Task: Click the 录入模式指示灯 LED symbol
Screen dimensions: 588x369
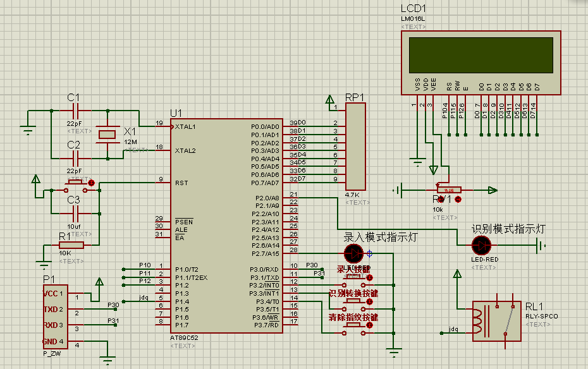Action: click(354, 253)
